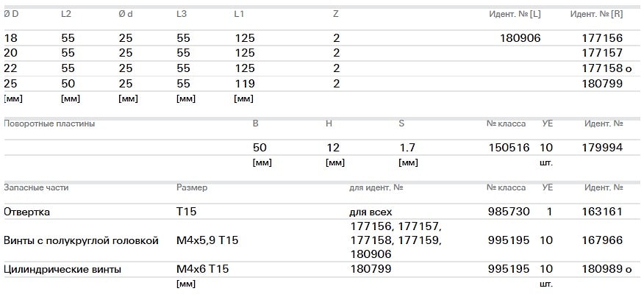This screenshot has height=294, width=644.
Task: Click the Запасные части section heading
Action: [36, 188]
